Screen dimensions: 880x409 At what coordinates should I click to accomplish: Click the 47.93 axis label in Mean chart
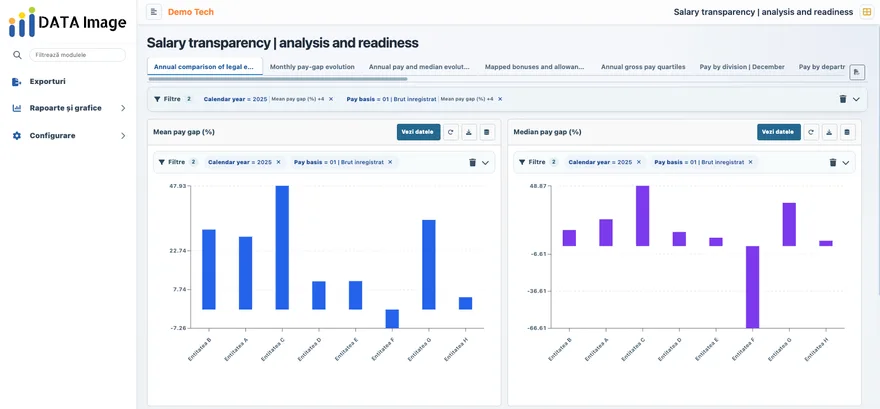(x=178, y=186)
